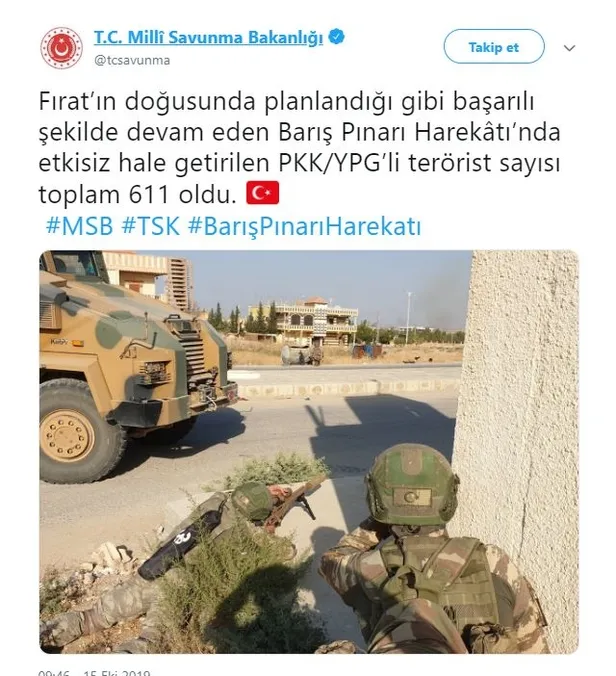Open the #MSB hashtag
The width and height of the screenshot is (616, 676).
click(x=79, y=225)
